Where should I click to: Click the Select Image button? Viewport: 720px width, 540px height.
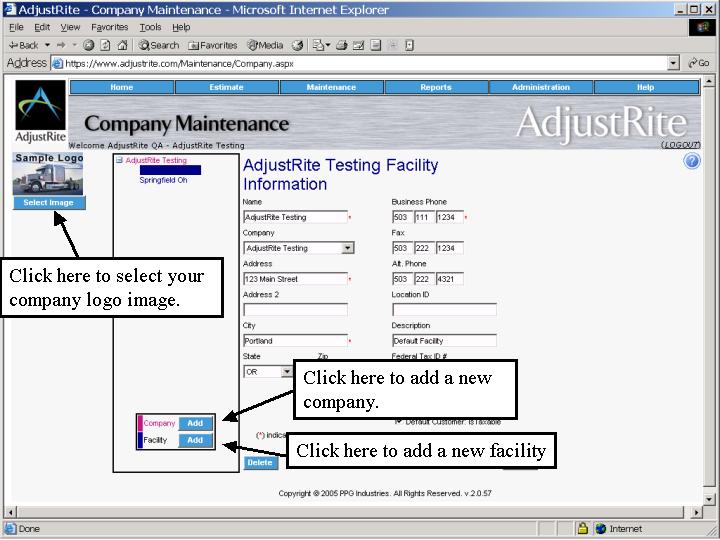coord(49,202)
